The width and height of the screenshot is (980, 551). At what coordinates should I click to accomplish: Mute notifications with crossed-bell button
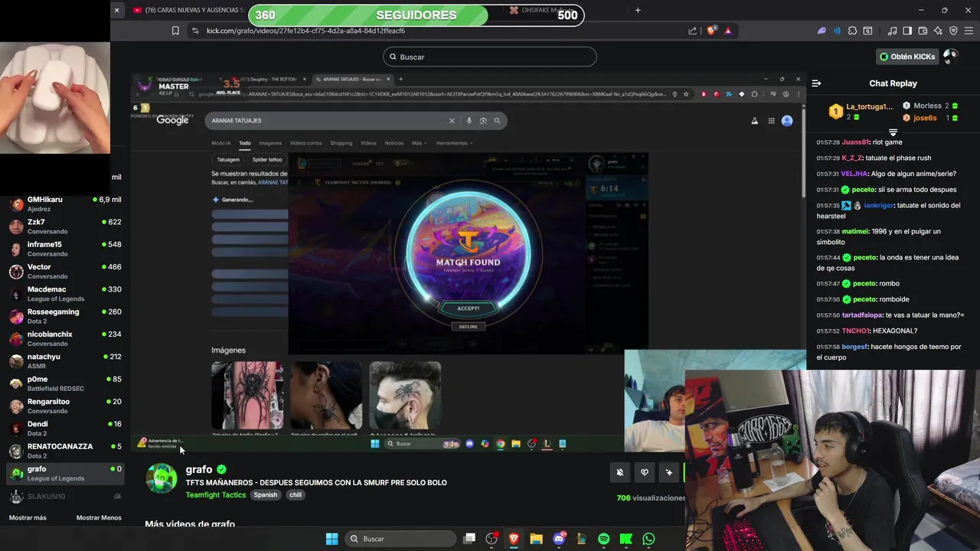click(620, 472)
